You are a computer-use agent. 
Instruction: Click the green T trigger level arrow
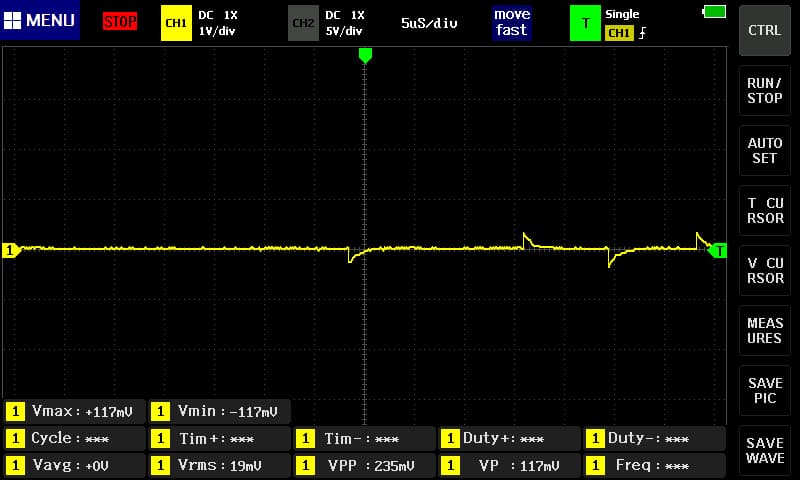click(x=719, y=250)
